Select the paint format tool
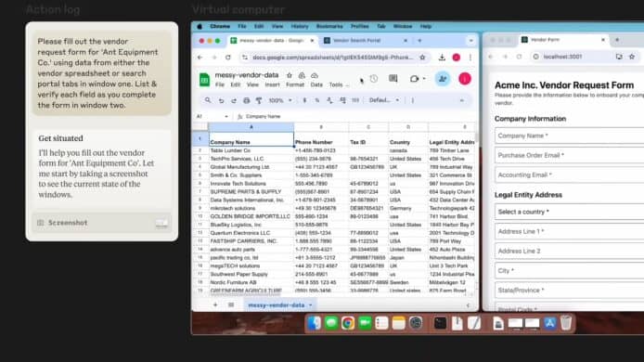 (x=259, y=100)
